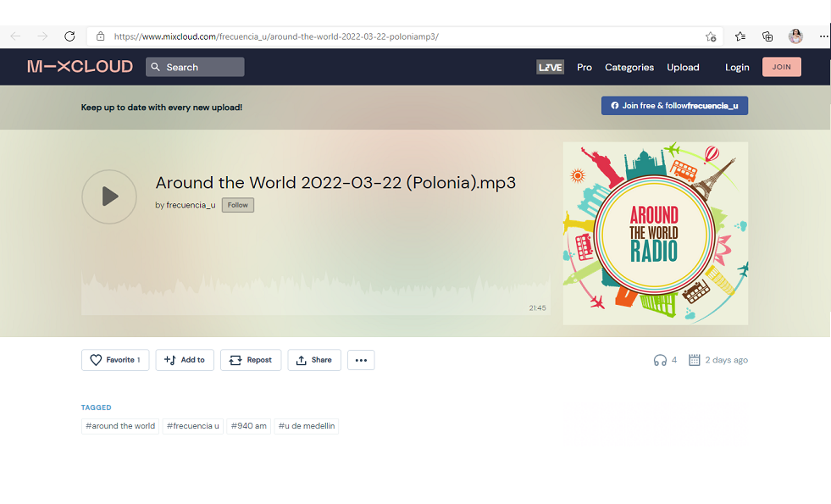Play the Around the World mix
This screenshot has height=504, width=831.
point(108,197)
